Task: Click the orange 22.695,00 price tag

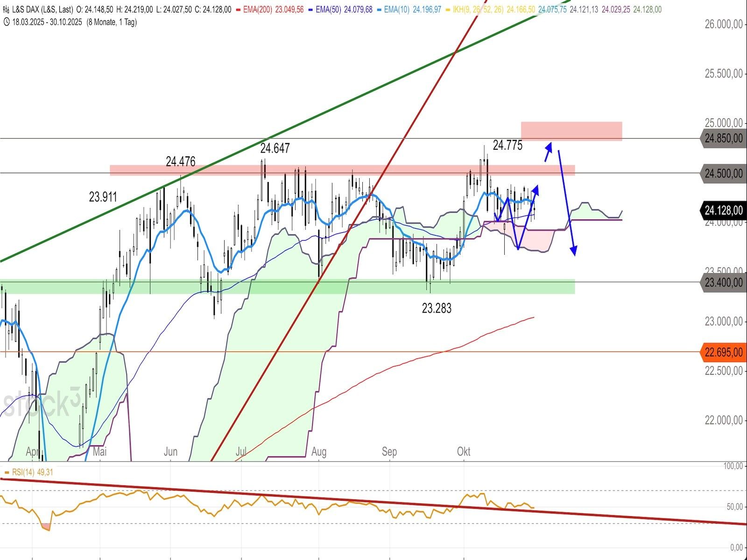Action: click(x=723, y=352)
